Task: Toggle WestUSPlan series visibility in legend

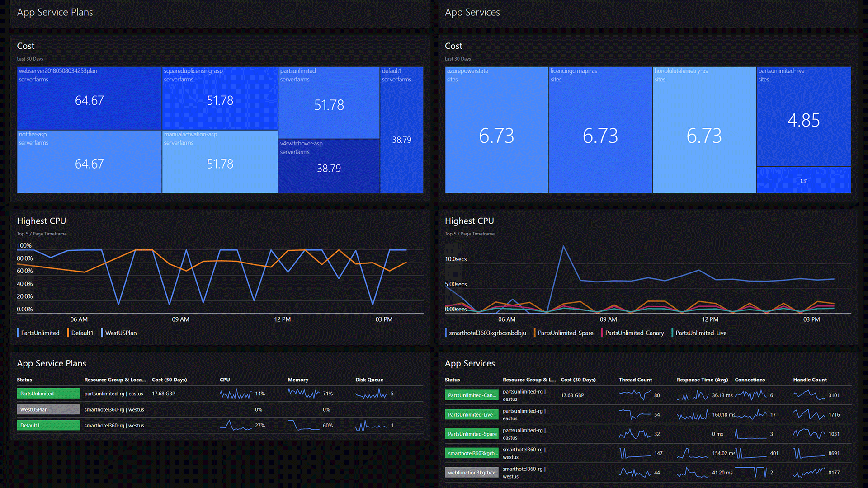Action: 120,333
